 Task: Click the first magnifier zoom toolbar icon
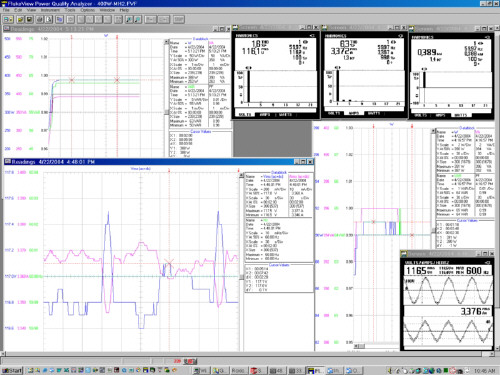[x=129, y=20]
